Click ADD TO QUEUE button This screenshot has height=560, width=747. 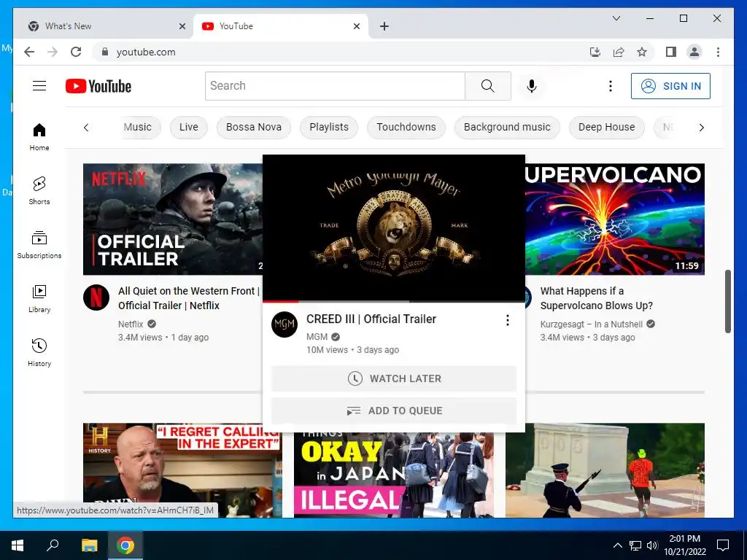click(394, 411)
